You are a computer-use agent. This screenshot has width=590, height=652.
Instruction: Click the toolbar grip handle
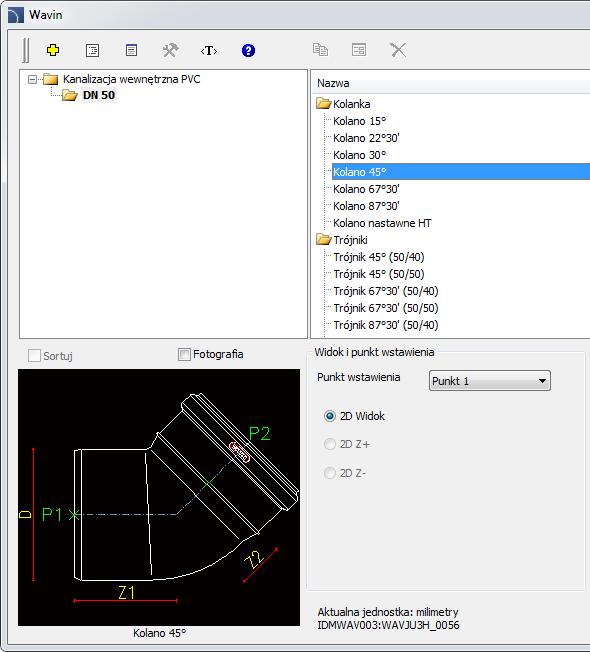click(x=26, y=50)
